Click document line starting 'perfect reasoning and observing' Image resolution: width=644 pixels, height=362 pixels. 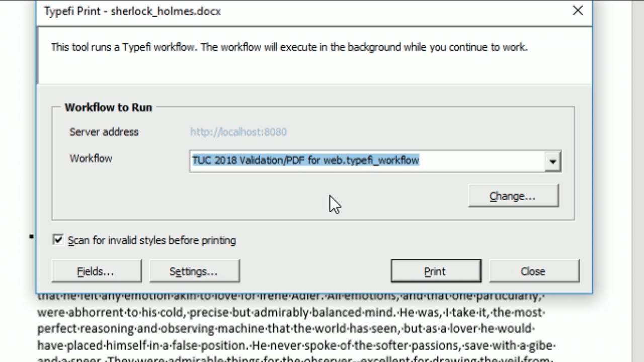click(287, 329)
